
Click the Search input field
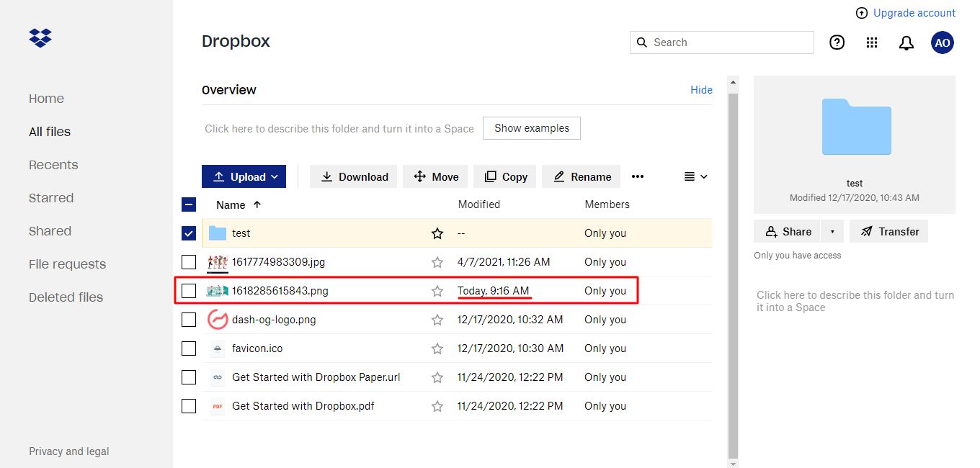tap(722, 42)
